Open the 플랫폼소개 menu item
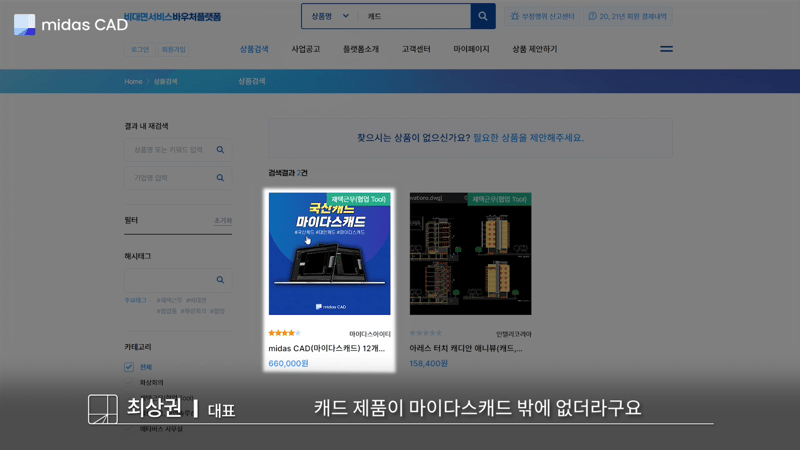The height and width of the screenshot is (450, 800). point(361,49)
